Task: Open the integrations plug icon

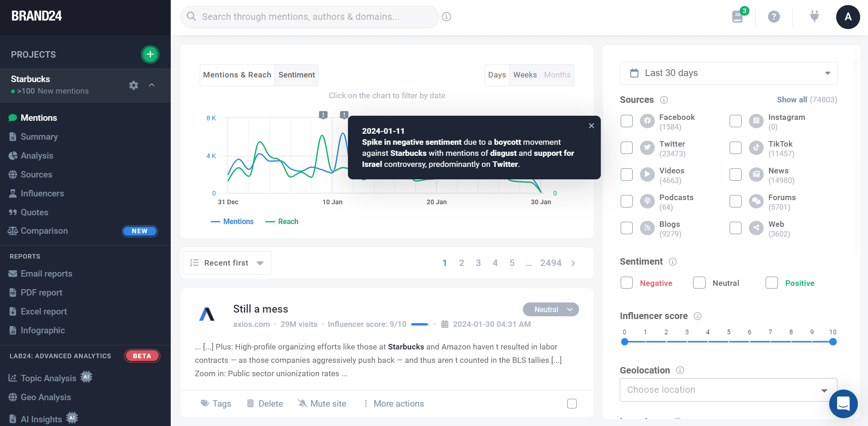Action: click(814, 17)
